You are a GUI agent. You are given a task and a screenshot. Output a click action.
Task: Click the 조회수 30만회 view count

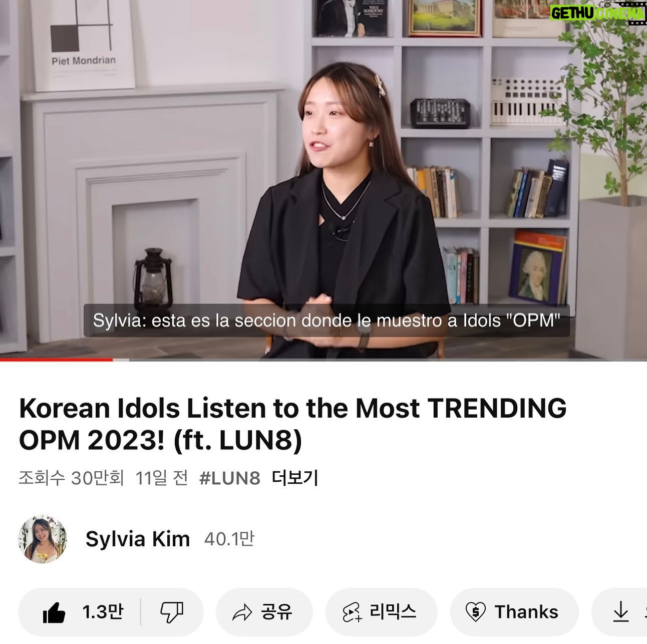tap(71, 478)
